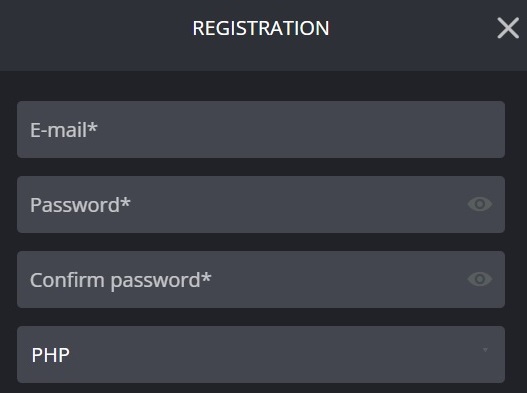Dismiss the registration form using the cross icon
This screenshot has height=393, width=527.
[x=508, y=28]
